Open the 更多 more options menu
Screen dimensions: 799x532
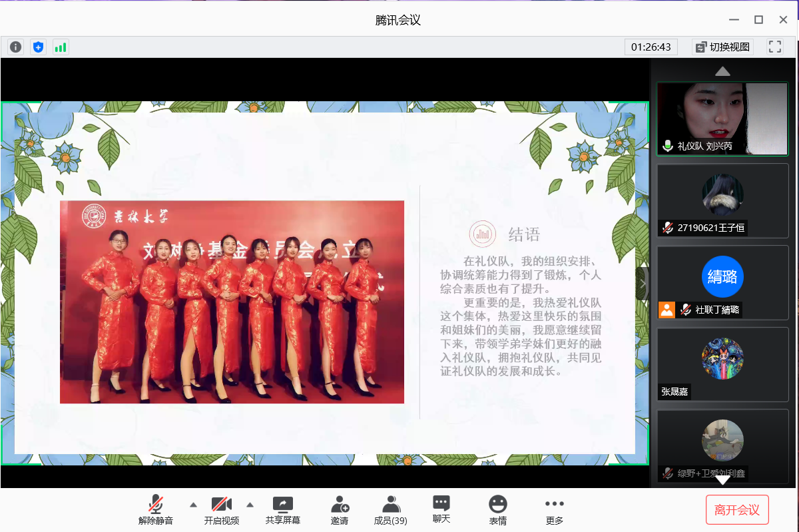(x=554, y=510)
